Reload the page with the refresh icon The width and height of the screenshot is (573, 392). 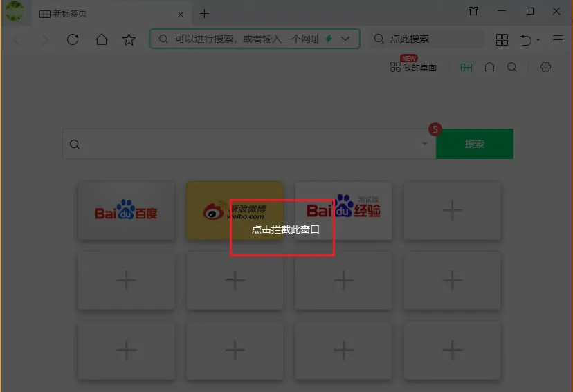point(73,39)
